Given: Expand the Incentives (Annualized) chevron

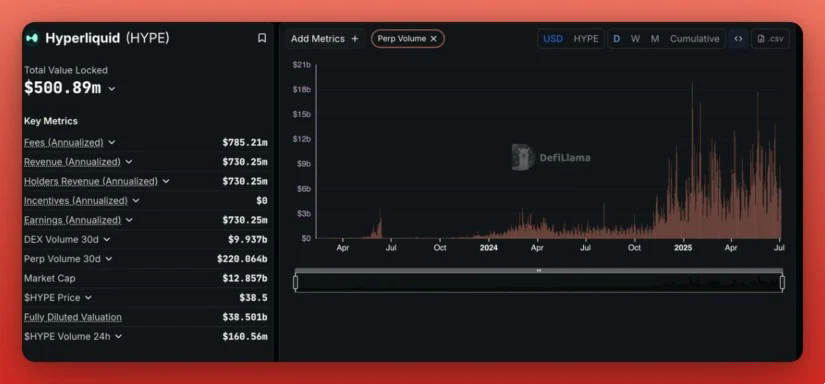Looking at the screenshot, I should pyautogui.click(x=136, y=201).
